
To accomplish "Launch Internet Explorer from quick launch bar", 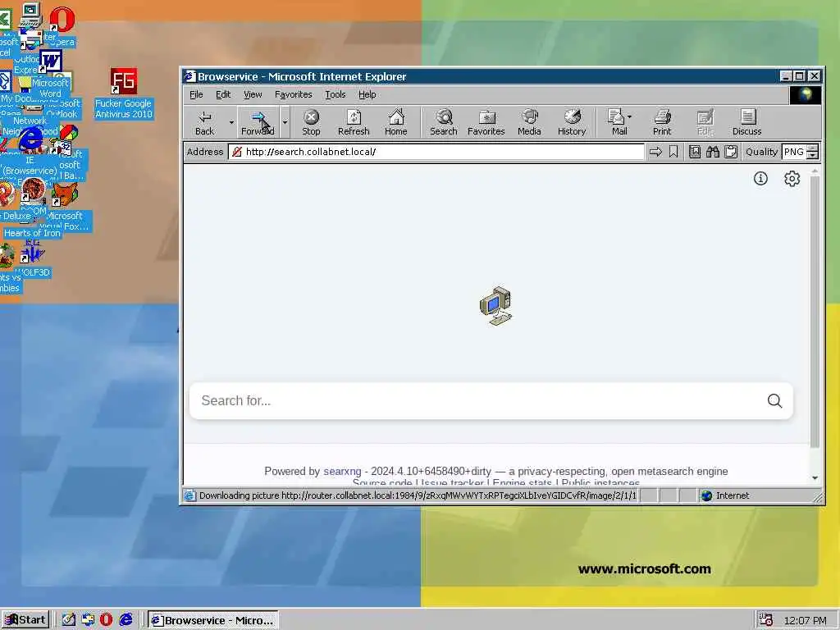I will coord(126,620).
